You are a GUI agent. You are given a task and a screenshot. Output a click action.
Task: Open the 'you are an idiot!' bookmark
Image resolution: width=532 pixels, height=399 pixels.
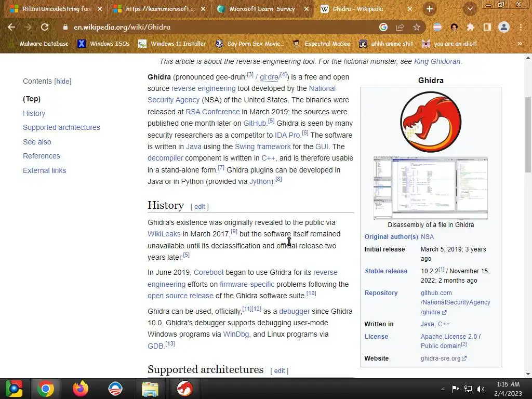(x=449, y=44)
